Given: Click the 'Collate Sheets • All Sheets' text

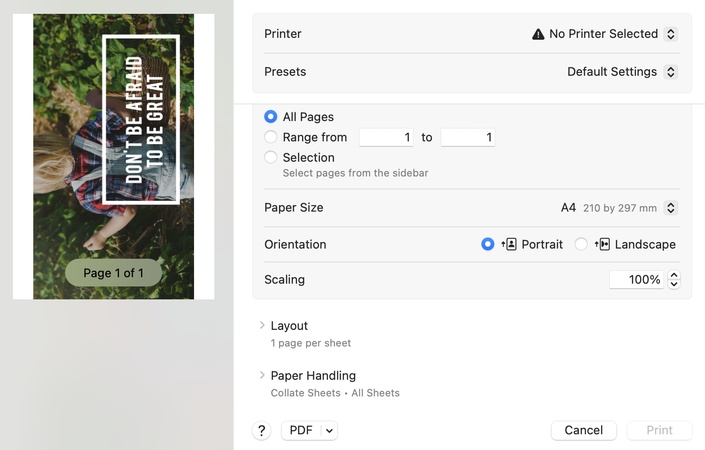Looking at the screenshot, I should tap(335, 393).
